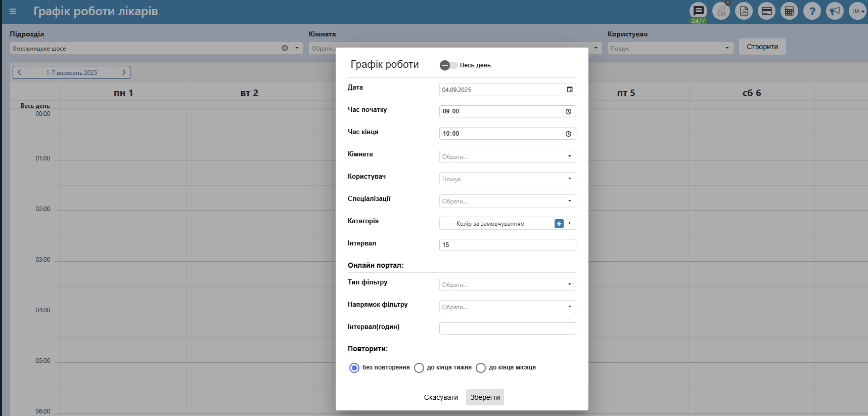The image size is (868, 416).
Task: Select the без повторення radio option
Action: pyautogui.click(x=354, y=368)
